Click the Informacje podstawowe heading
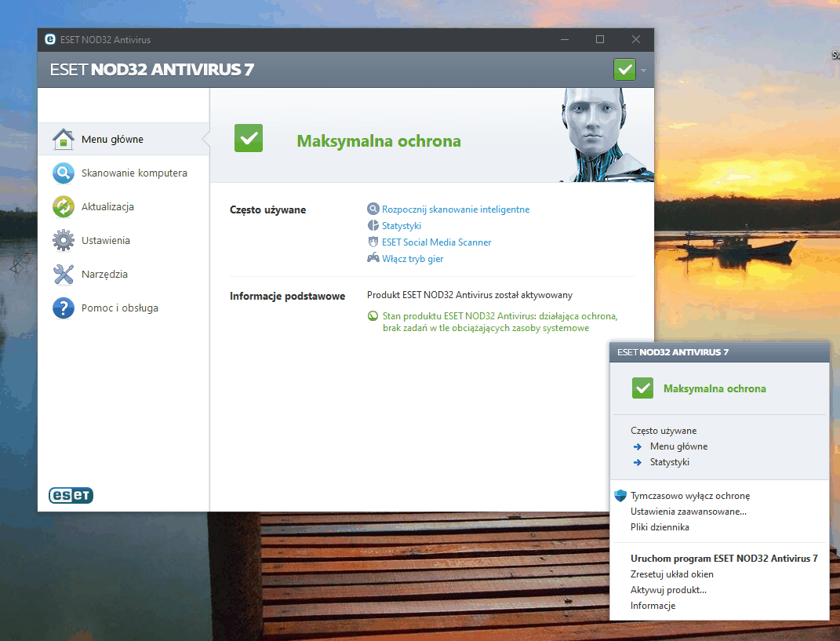 pos(287,296)
